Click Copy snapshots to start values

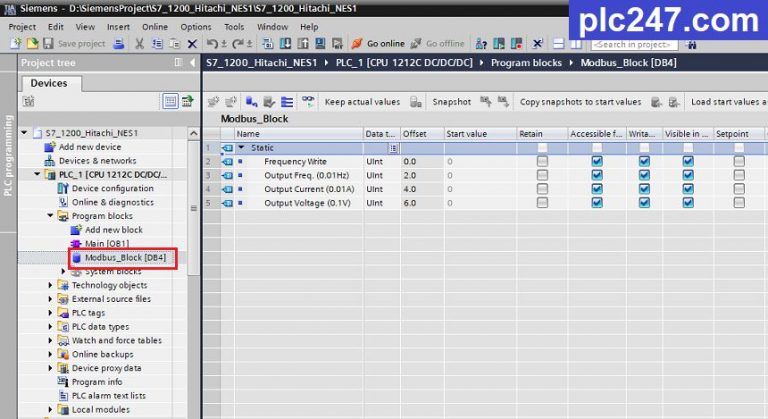click(580, 102)
